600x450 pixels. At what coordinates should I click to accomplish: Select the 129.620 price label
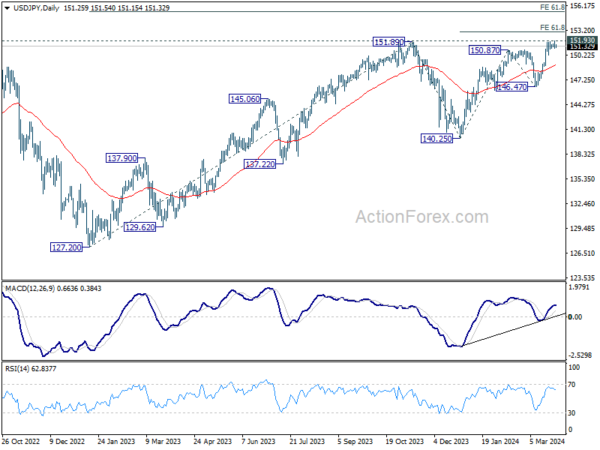pyautogui.click(x=140, y=227)
